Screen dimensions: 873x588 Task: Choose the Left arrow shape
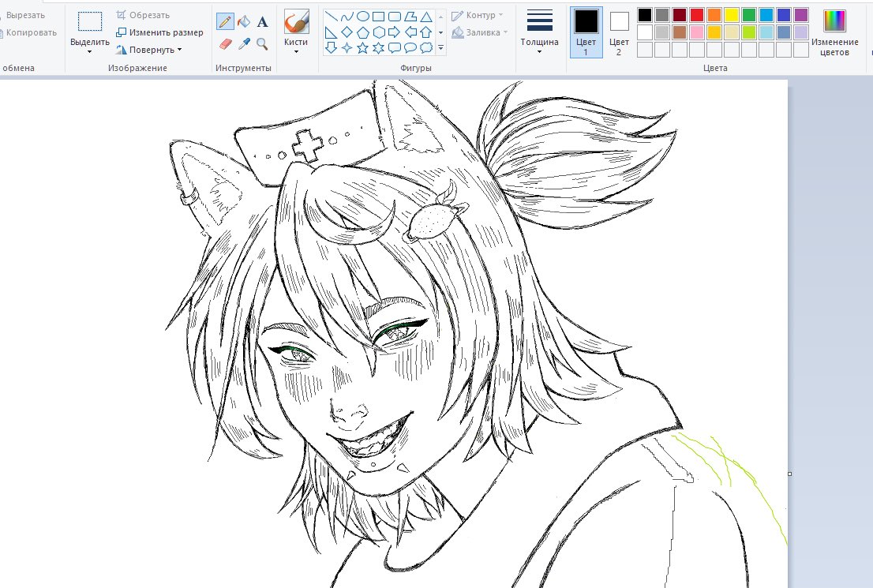pos(410,32)
